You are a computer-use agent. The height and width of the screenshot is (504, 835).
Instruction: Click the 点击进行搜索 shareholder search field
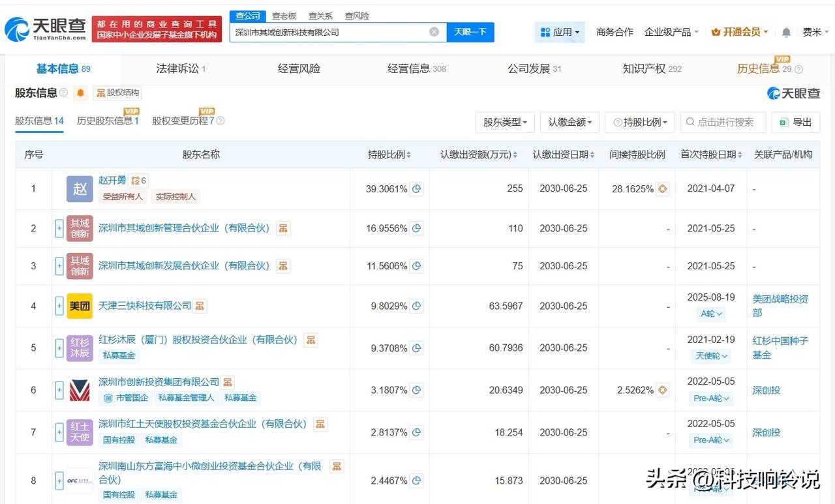723,122
